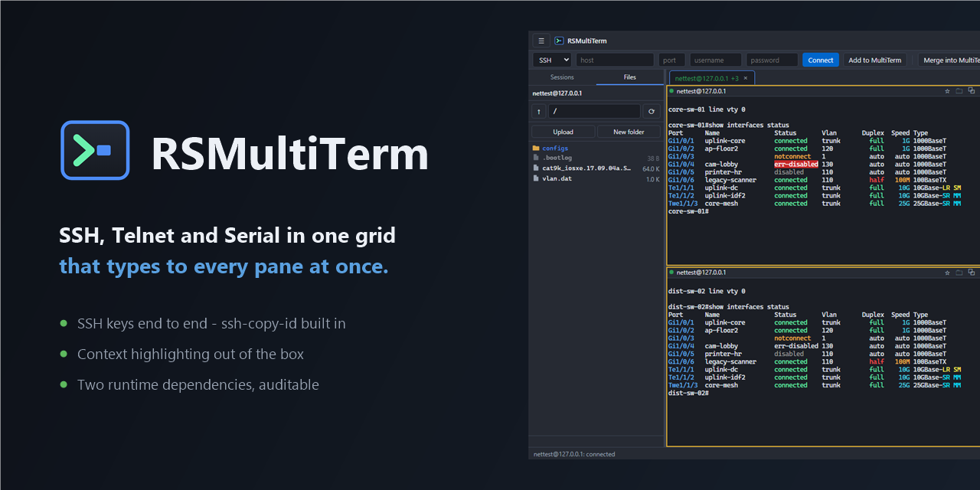Screen dimensions: 980x490
Task: Click the 64.0 K file size value
Action: point(651,168)
